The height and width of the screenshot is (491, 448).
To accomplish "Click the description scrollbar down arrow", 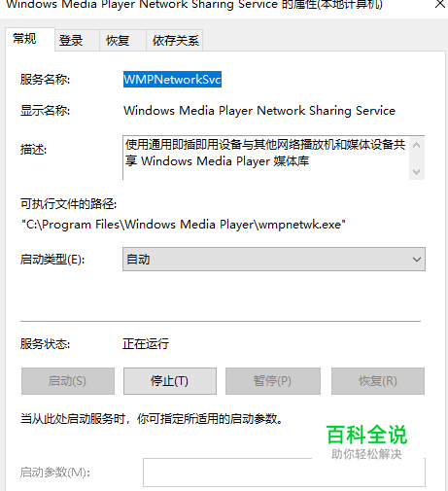I will pyautogui.click(x=417, y=171).
